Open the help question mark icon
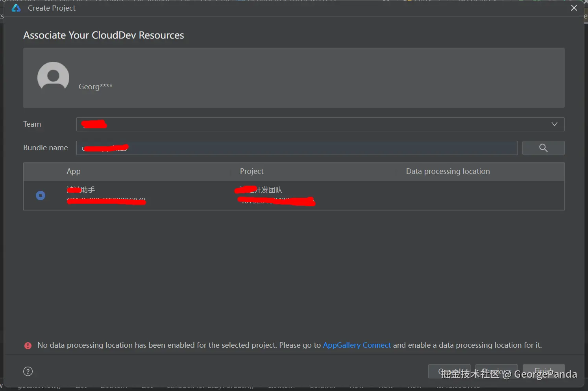The width and height of the screenshot is (588, 391). tap(28, 371)
